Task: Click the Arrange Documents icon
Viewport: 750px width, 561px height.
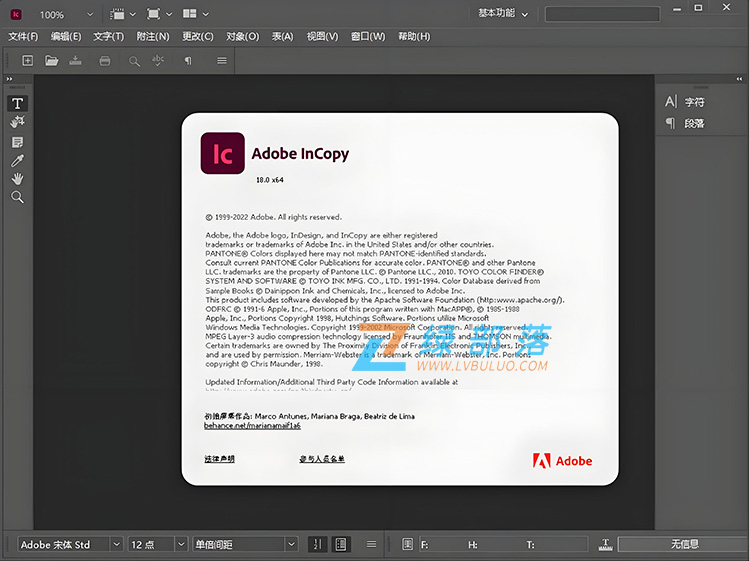Action: [189, 14]
